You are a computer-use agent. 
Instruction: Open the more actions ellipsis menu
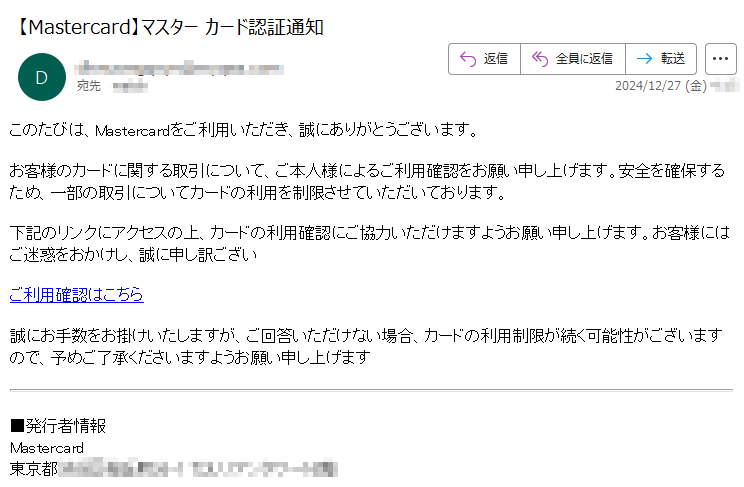click(x=720, y=59)
